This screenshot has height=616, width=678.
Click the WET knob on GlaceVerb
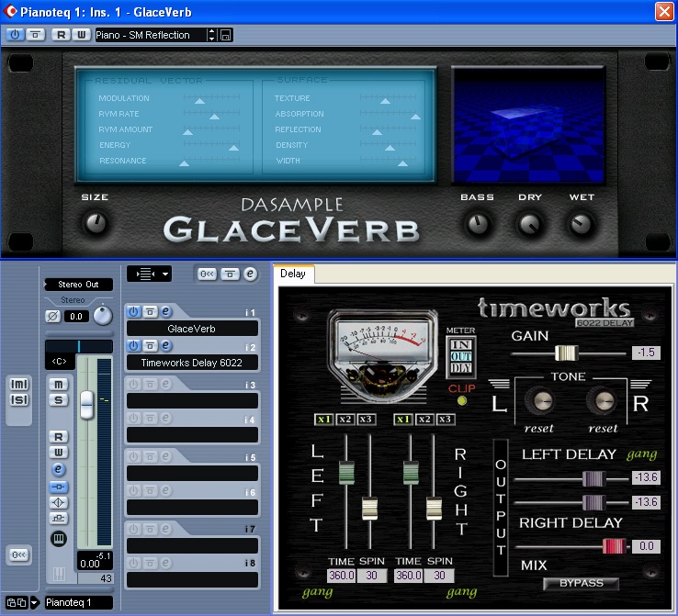pyautogui.click(x=582, y=224)
